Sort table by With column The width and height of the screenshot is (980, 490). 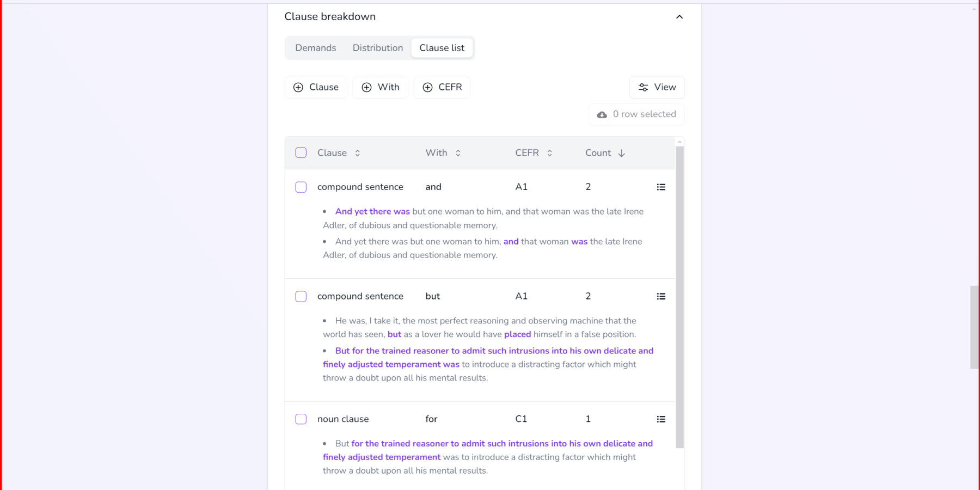(x=458, y=153)
